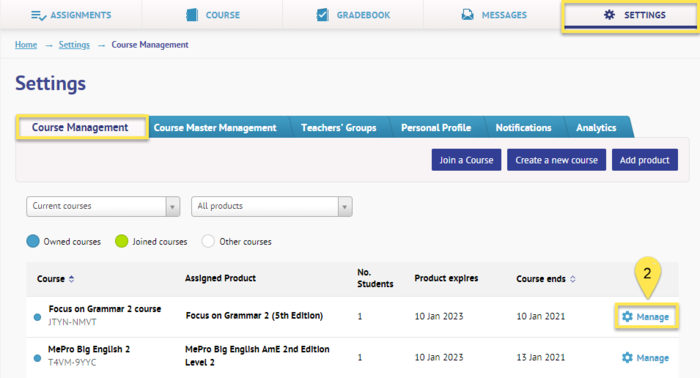The height and width of the screenshot is (378, 700).
Task: Click gear icon for MePro Big English 2
Action: pos(627,357)
